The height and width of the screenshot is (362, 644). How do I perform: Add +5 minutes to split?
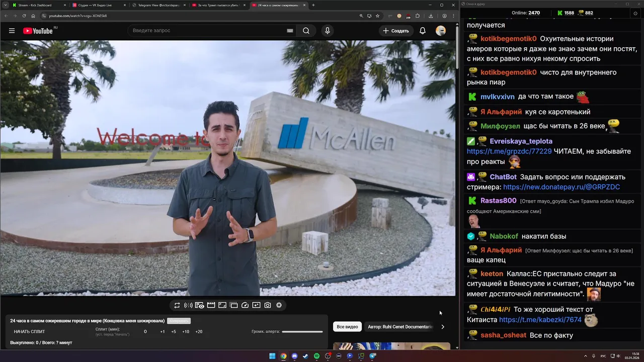coord(174,331)
